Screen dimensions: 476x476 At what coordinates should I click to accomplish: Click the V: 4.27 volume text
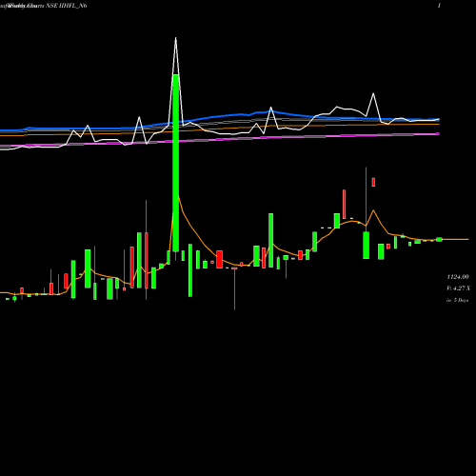pos(458,288)
